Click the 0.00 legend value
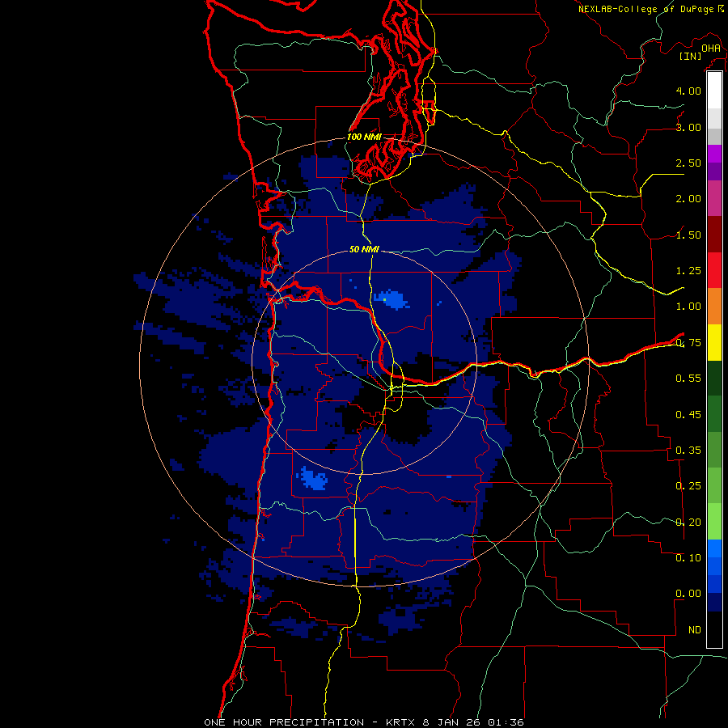 688,594
